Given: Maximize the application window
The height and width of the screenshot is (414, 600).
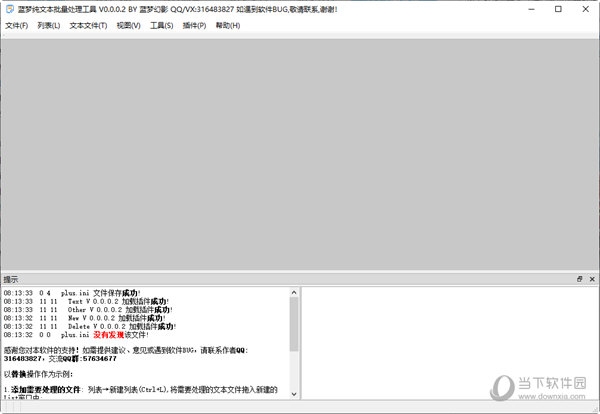Looking at the screenshot, I should click(x=557, y=9).
